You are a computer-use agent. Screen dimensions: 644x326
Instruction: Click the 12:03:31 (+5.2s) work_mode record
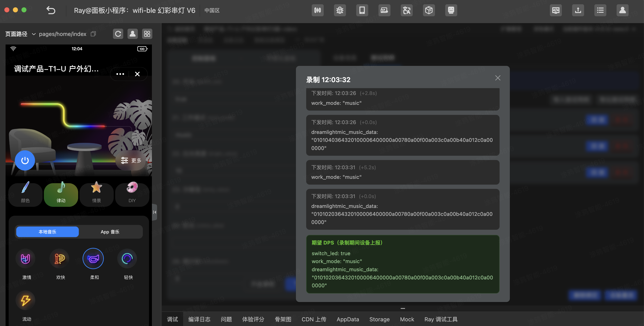[402, 172]
